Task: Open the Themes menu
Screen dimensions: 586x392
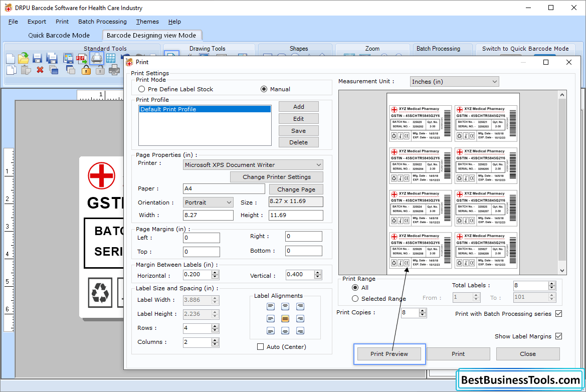Action: (x=147, y=22)
